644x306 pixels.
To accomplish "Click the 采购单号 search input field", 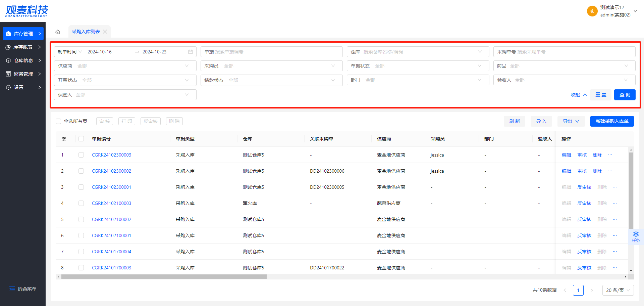I will (x=564, y=52).
